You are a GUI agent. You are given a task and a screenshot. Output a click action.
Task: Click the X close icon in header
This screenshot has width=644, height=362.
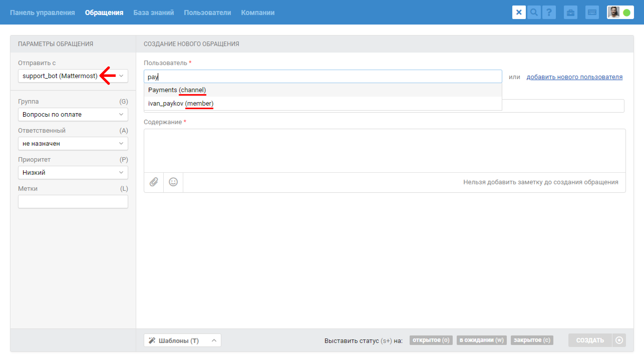[x=519, y=12]
